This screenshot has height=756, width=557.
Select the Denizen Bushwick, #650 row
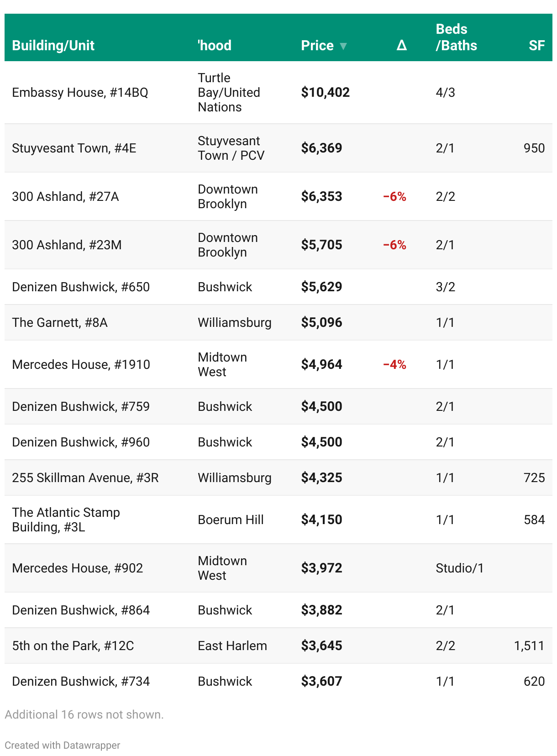point(81,287)
